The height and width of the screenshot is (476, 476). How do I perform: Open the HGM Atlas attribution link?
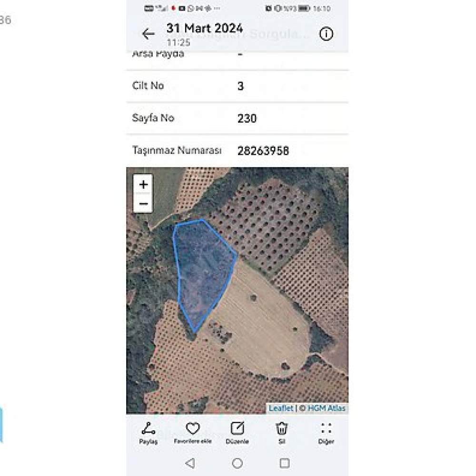327,408
